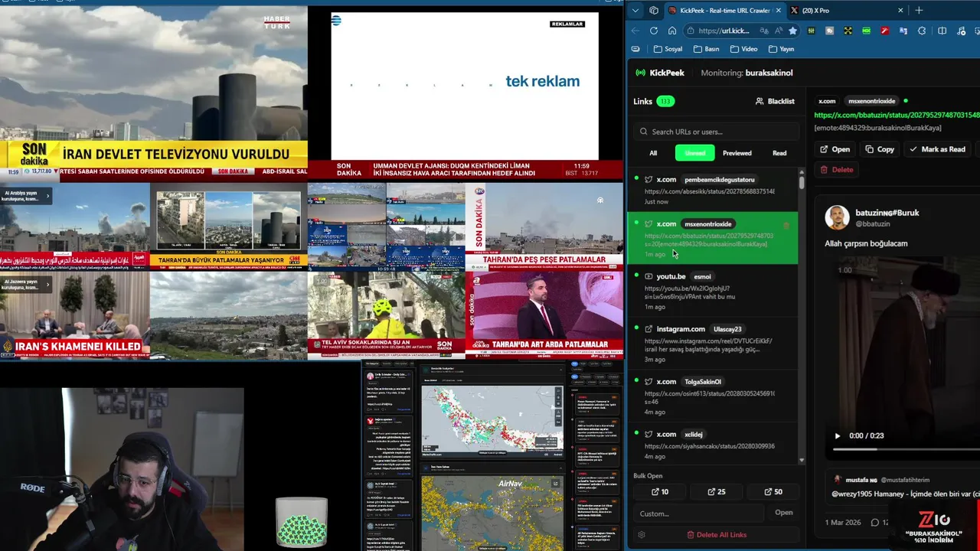Go to browser home page
980x551 pixels.
tap(672, 31)
